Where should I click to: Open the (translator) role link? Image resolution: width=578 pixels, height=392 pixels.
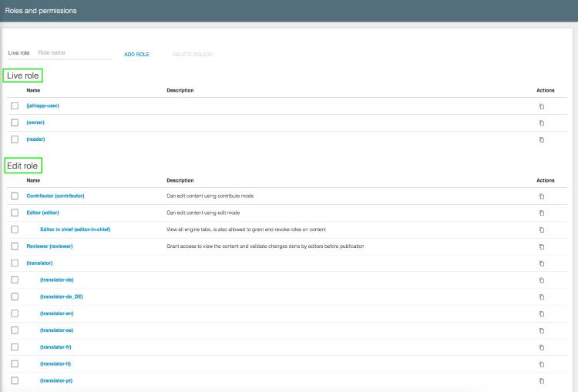click(x=39, y=263)
